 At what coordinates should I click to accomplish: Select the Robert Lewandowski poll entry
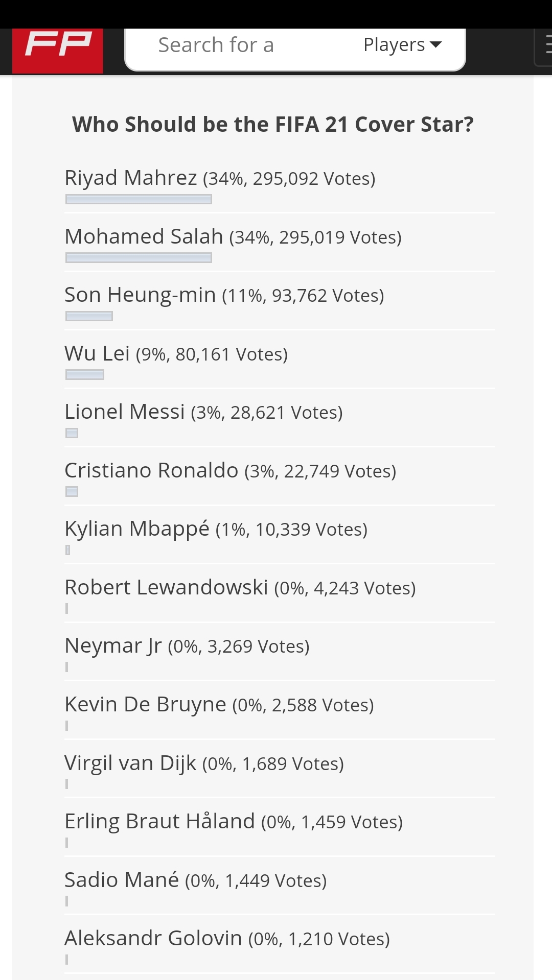[240, 588]
